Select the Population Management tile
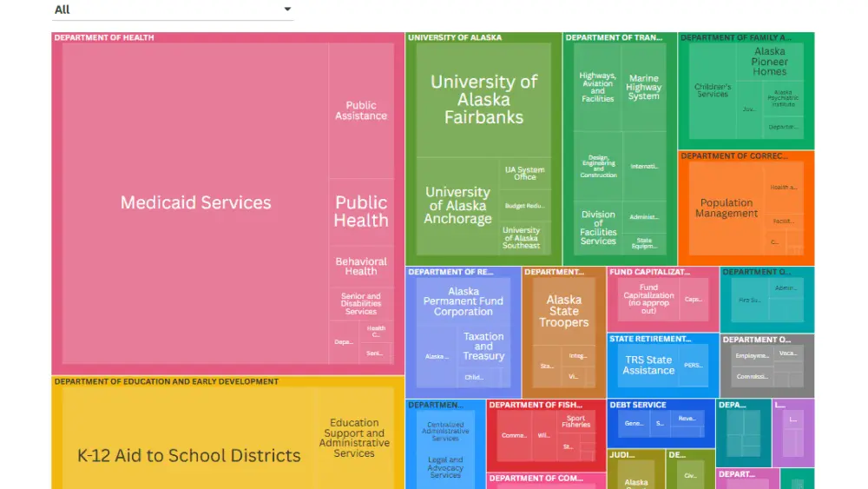868x489 pixels. [x=727, y=208]
